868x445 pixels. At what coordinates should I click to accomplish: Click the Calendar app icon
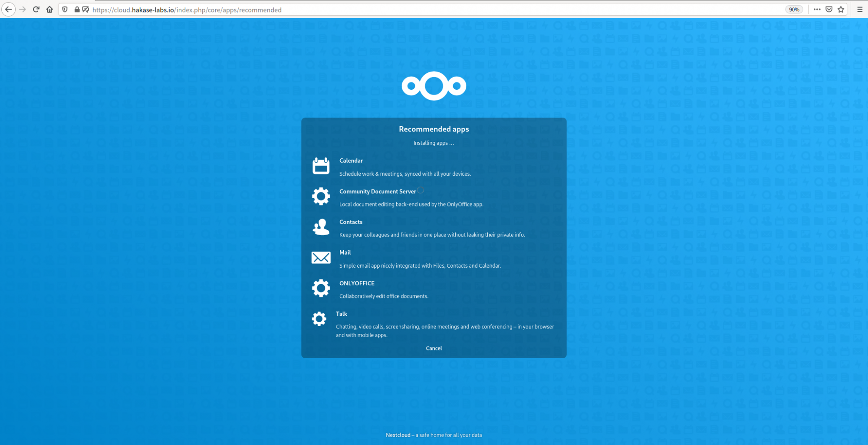321,166
